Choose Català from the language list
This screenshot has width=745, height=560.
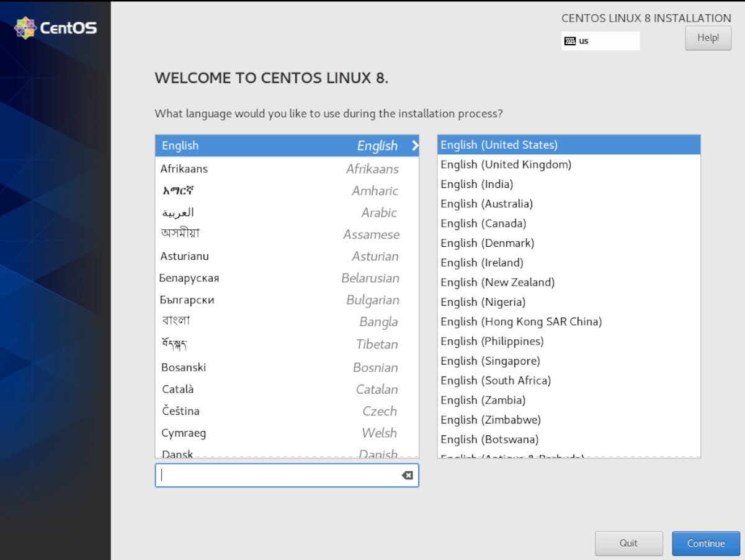click(177, 389)
